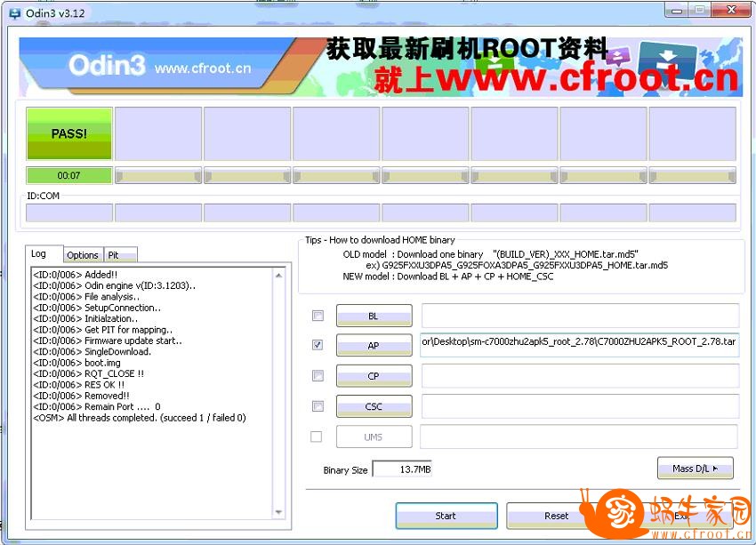
Task: Click the BL file path field
Action: tap(580, 316)
